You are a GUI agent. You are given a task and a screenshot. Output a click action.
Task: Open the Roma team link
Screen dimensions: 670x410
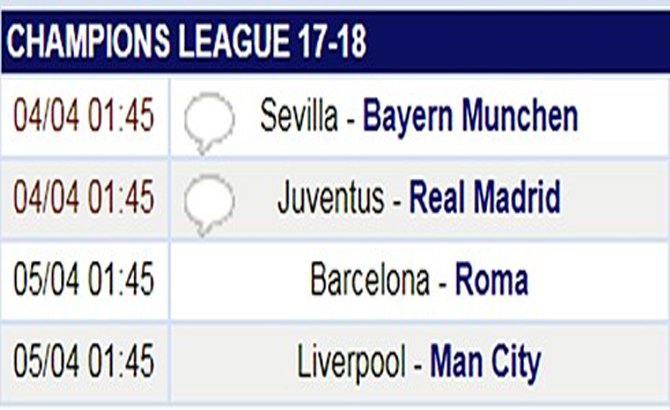point(492,279)
